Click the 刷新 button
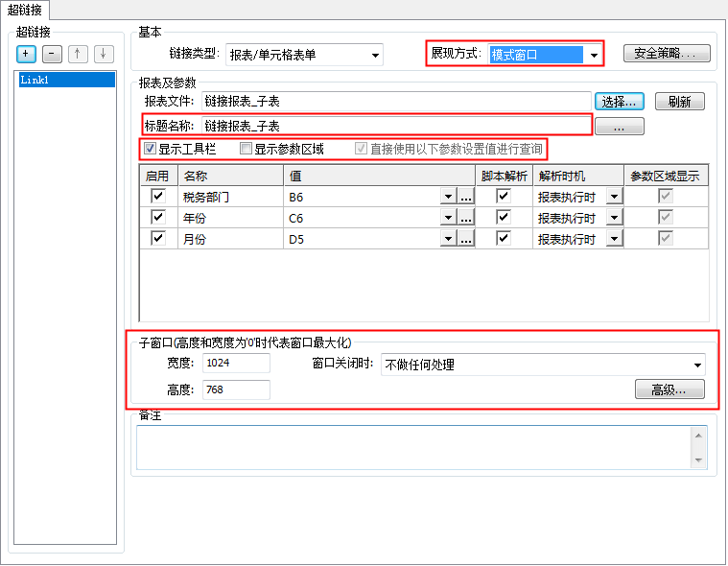 tap(679, 101)
